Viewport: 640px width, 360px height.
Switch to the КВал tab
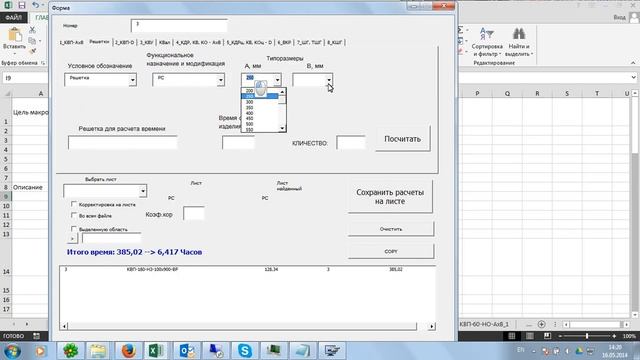coord(164,42)
